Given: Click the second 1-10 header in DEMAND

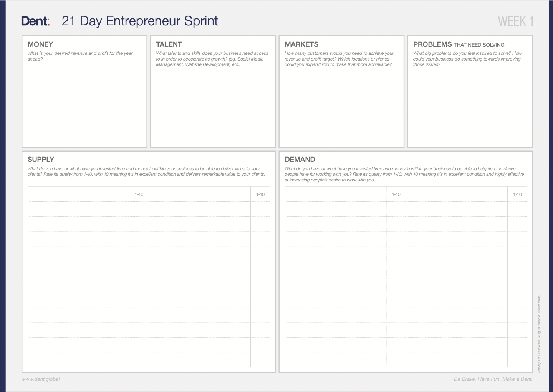Looking at the screenshot, I should click(517, 194).
